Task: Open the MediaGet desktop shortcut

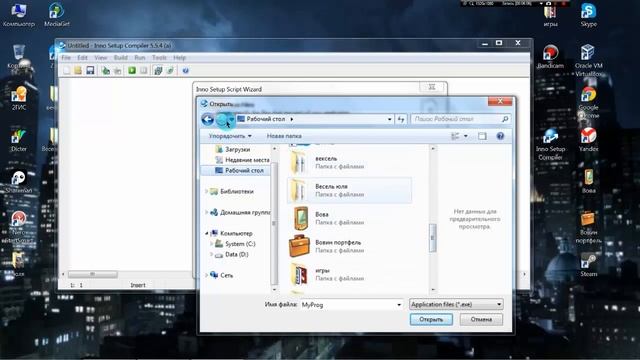Action: coord(56,16)
